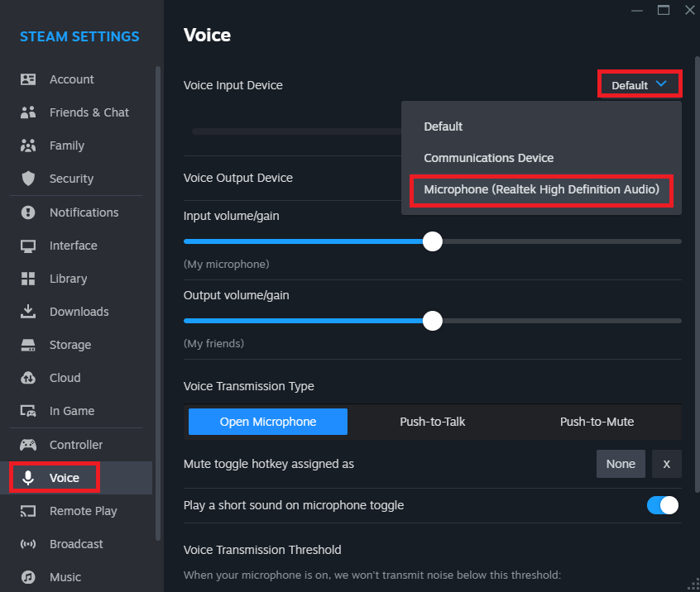Open the Account settings icon
Viewport: 700px width, 592px height.
tap(29, 79)
